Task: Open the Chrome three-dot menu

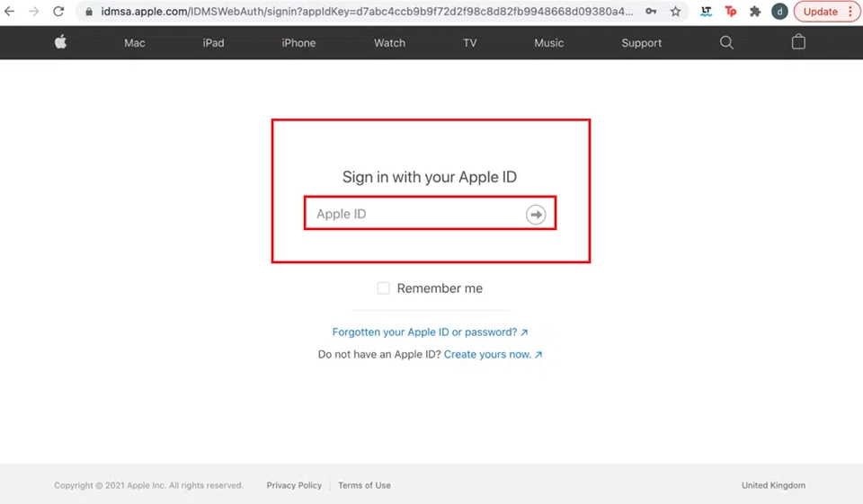Action: pyautogui.click(x=850, y=11)
